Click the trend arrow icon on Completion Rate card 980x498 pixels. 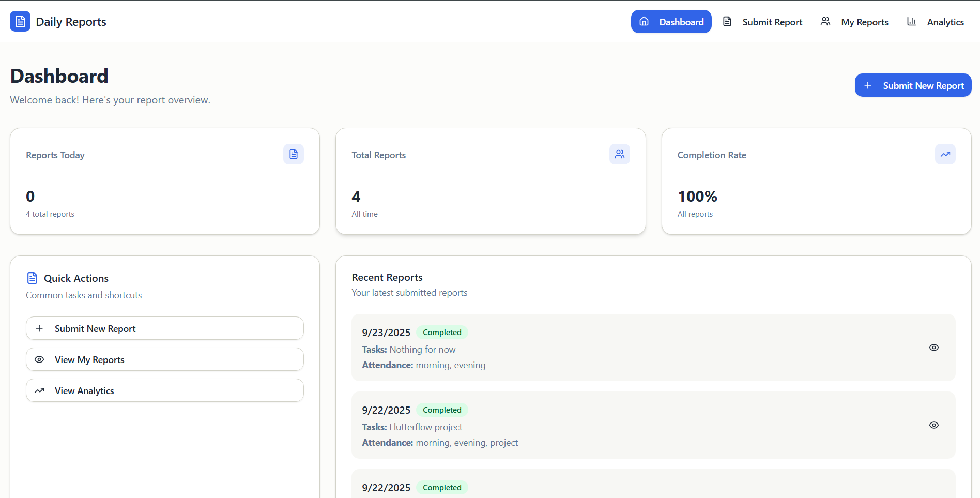tap(945, 154)
